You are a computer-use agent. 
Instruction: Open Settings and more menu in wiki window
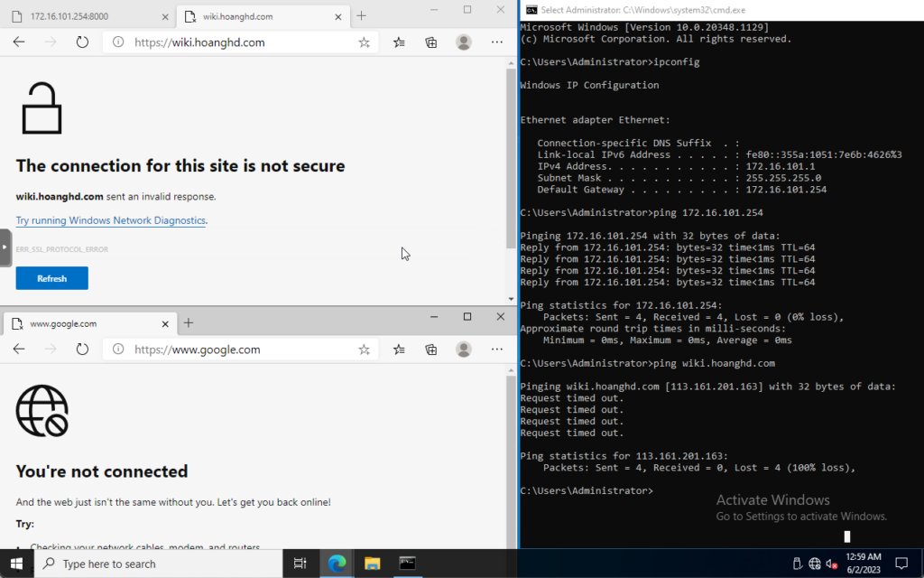tap(497, 42)
